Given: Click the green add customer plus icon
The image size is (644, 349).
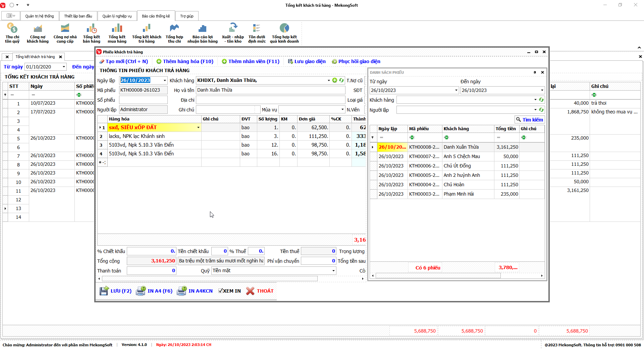Looking at the screenshot, I should 334,80.
